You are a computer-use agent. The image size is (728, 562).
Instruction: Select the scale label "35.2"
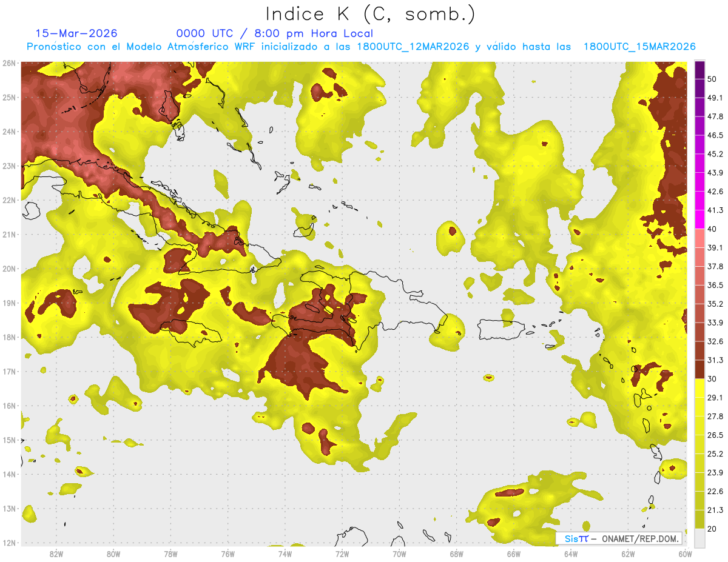coord(715,304)
